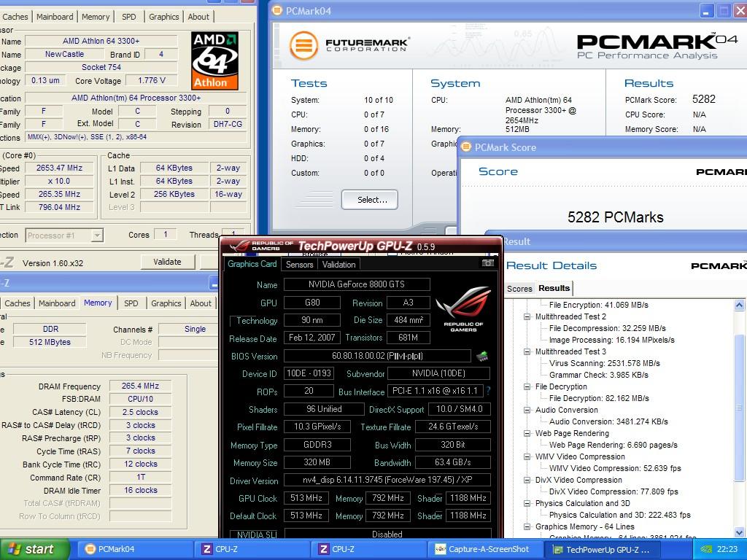
Task: Open SPD tab in the Athlon CPU-Z window
Action: point(128,17)
